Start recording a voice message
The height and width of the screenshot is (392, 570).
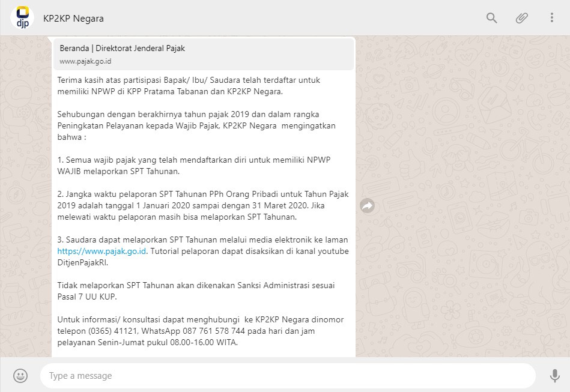tap(554, 376)
